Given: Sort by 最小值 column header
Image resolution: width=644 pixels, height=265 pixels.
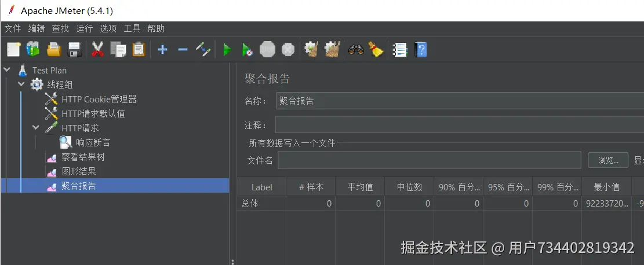Looking at the screenshot, I should 607,187.
